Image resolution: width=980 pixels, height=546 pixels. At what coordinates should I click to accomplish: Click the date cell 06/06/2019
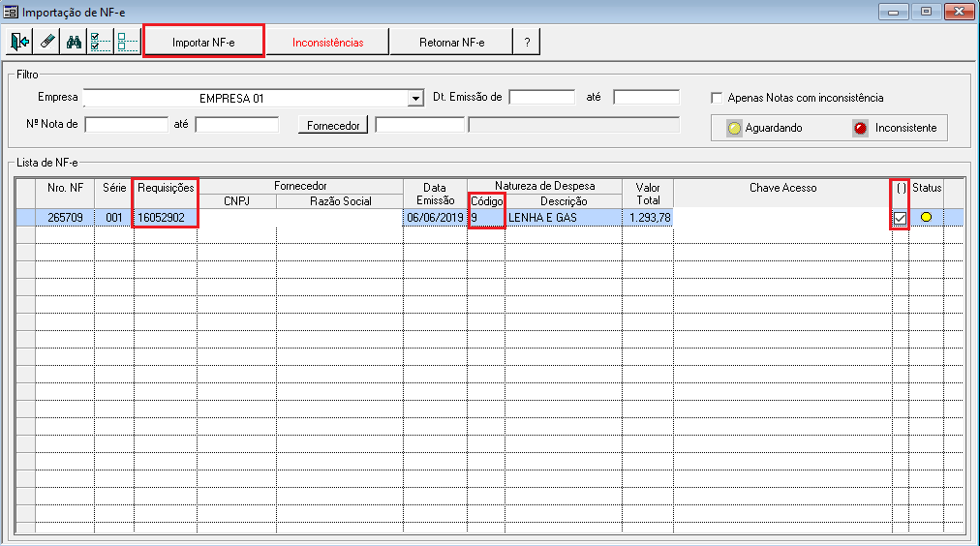click(x=435, y=218)
